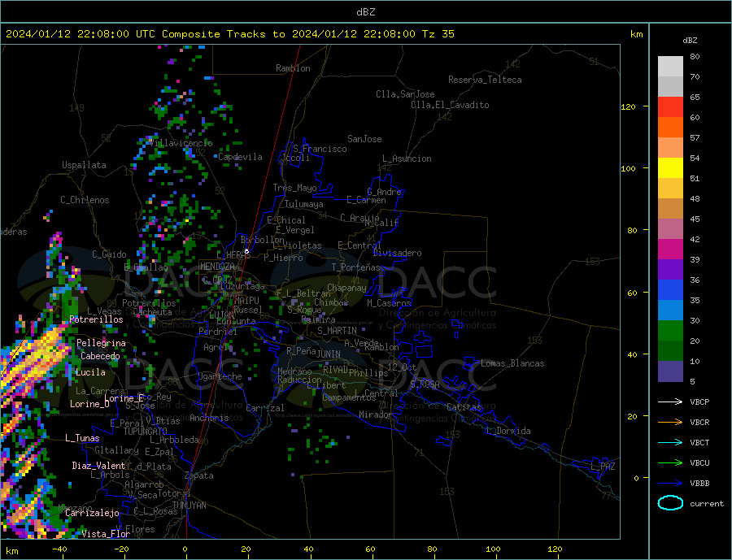Select the 80 dBZ light grey swatch
This screenshot has width=732, height=560.
pyautogui.click(x=670, y=67)
